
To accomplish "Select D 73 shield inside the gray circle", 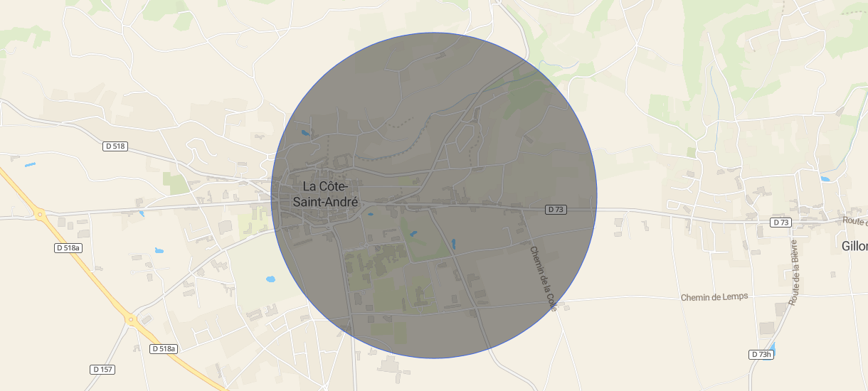I will 556,210.
